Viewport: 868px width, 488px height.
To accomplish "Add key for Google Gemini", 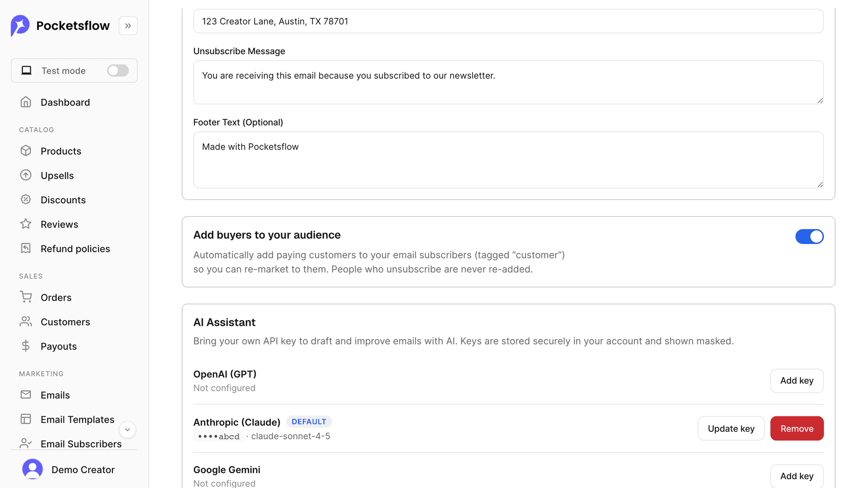I will (x=797, y=476).
